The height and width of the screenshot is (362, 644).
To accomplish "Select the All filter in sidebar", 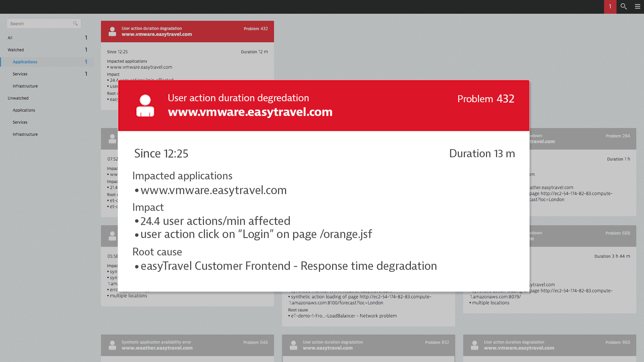I will pyautogui.click(x=47, y=38).
